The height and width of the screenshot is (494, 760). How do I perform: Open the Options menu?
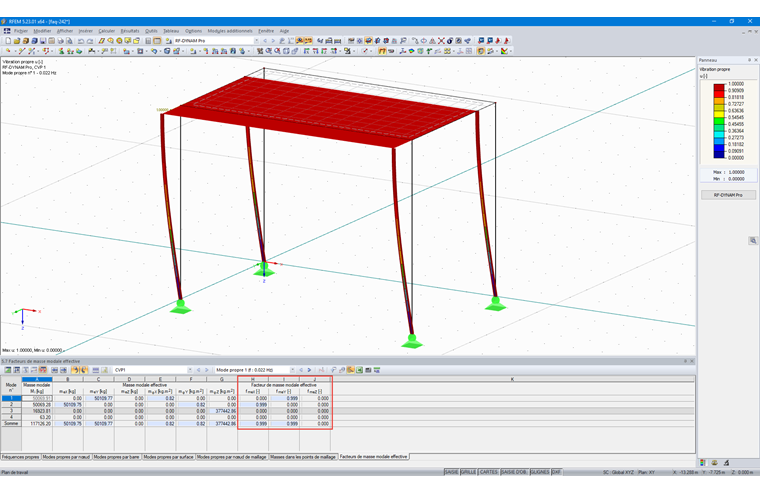pyautogui.click(x=193, y=31)
